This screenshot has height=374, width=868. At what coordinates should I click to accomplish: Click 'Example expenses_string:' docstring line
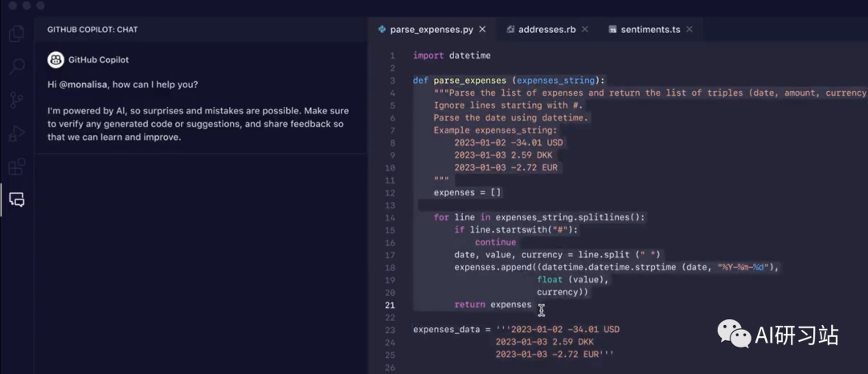tap(495, 130)
